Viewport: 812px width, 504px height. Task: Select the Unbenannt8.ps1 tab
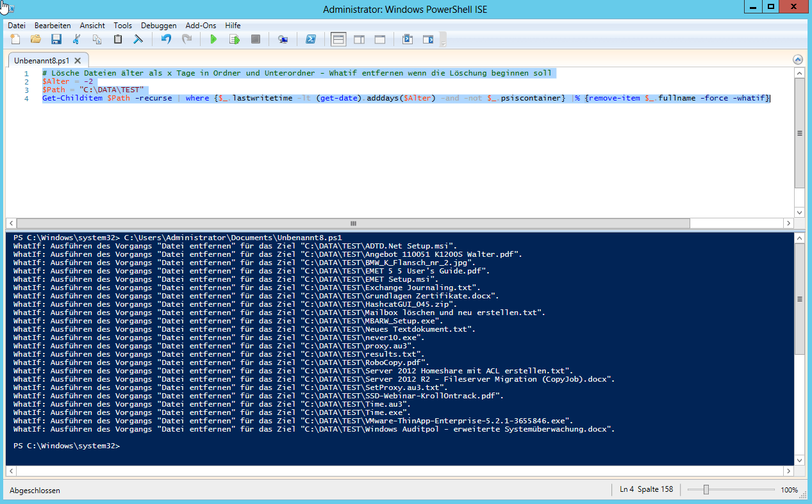click(x=42, y=60)
